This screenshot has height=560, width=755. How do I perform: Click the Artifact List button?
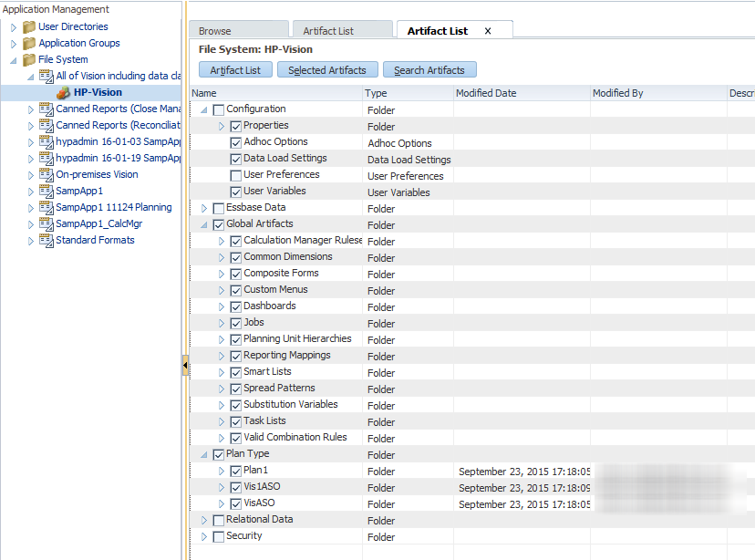(235, 70)
